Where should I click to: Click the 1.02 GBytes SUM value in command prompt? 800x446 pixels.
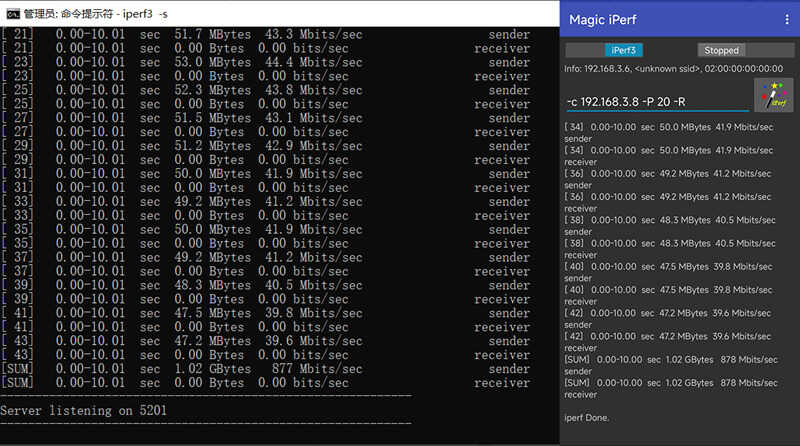212,368
